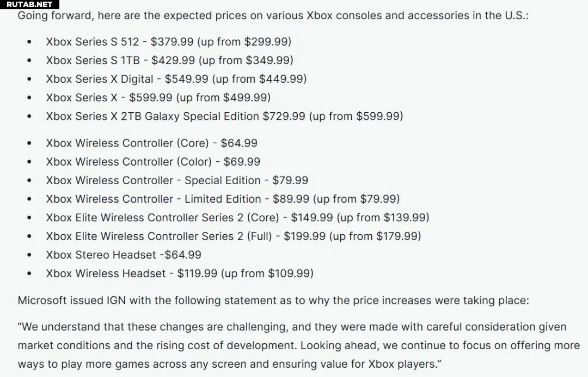Click the Xbox Series S 512 price line
The height and width of the screenshot is (377, 588).
click(168, 41)
